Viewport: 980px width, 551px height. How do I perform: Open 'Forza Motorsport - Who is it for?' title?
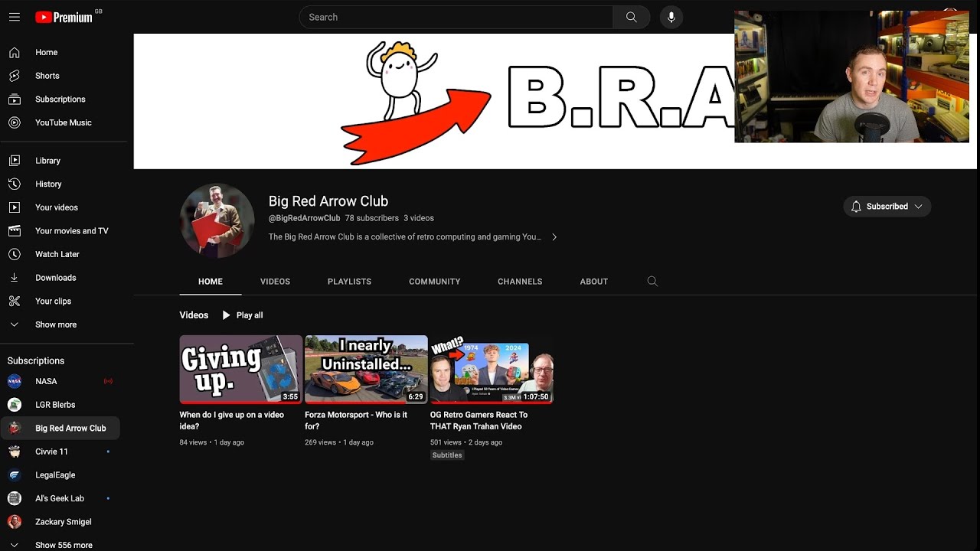356,420
